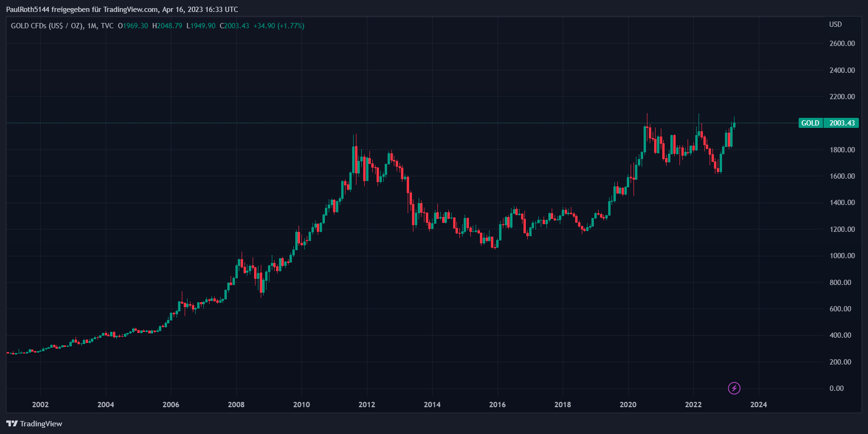Click the 200.00 price axis label
Viewport: 868px width, 434px height.
[x=840, y=362]
